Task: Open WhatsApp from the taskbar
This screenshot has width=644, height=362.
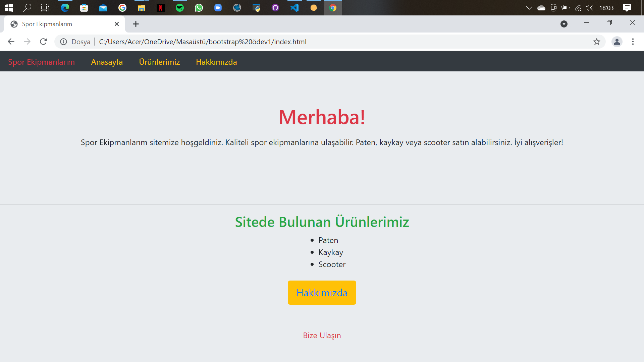Action: point(199,7)
